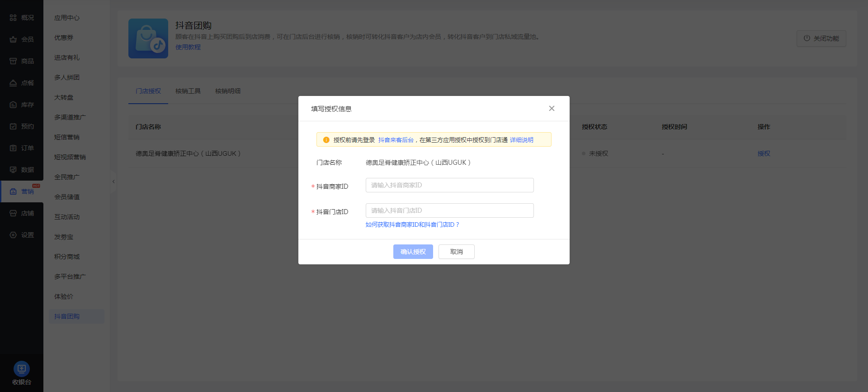
Task: Open 设置 settings section
Action: [22, 235]
